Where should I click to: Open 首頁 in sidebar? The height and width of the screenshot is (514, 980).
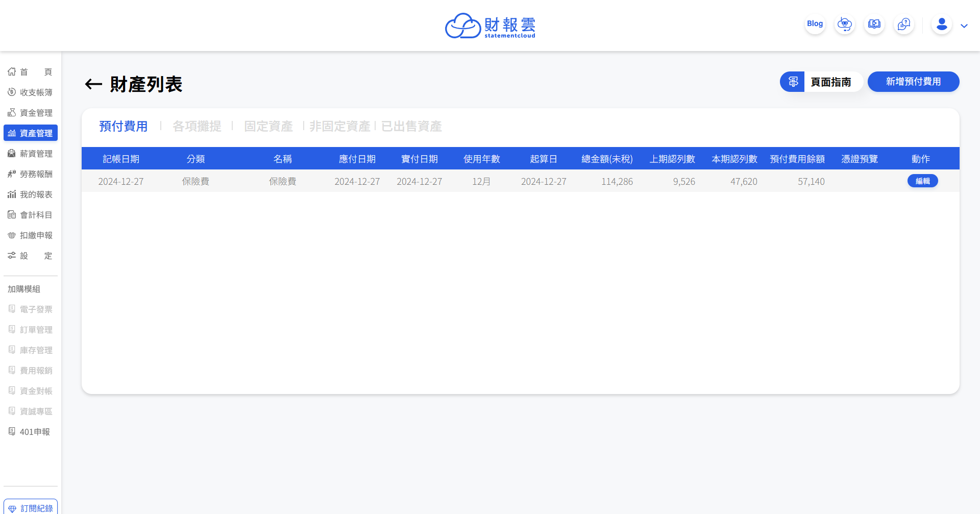[31, 72]
